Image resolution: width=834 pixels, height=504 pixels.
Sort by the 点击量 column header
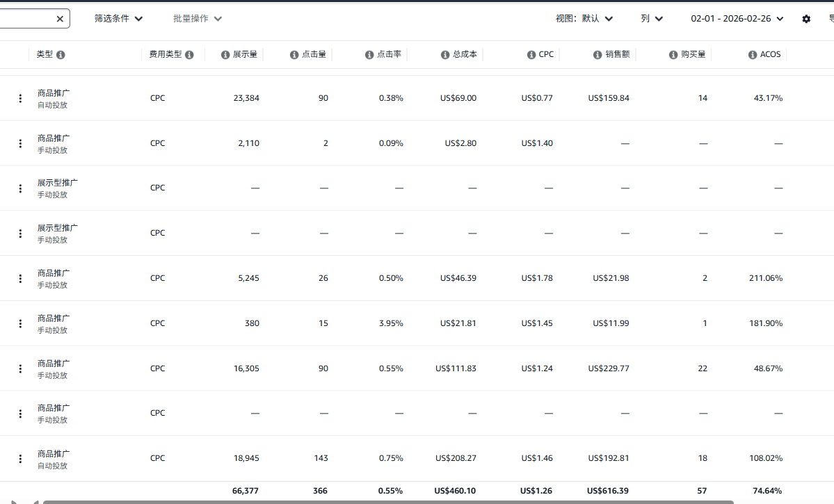pyautogui.click(x=314, y=54)
